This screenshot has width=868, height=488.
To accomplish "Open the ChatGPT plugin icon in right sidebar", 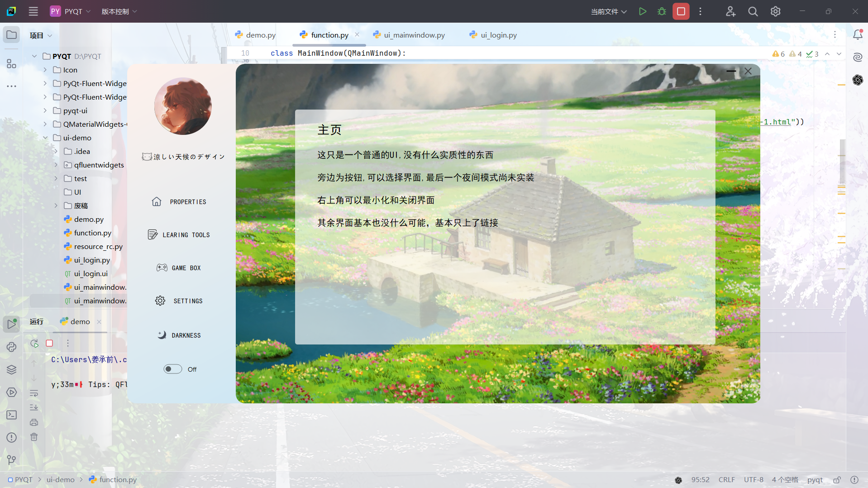I will coord(858,80).
